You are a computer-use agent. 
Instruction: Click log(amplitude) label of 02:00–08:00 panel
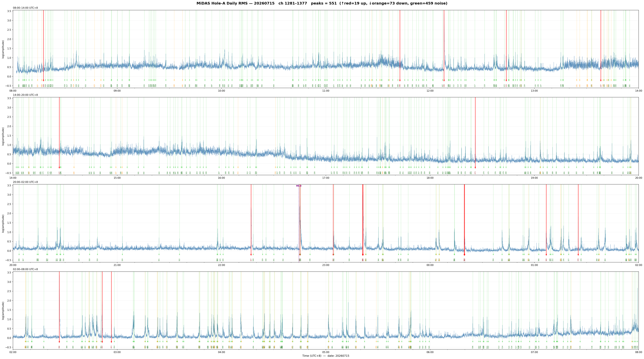pos(3,310)
